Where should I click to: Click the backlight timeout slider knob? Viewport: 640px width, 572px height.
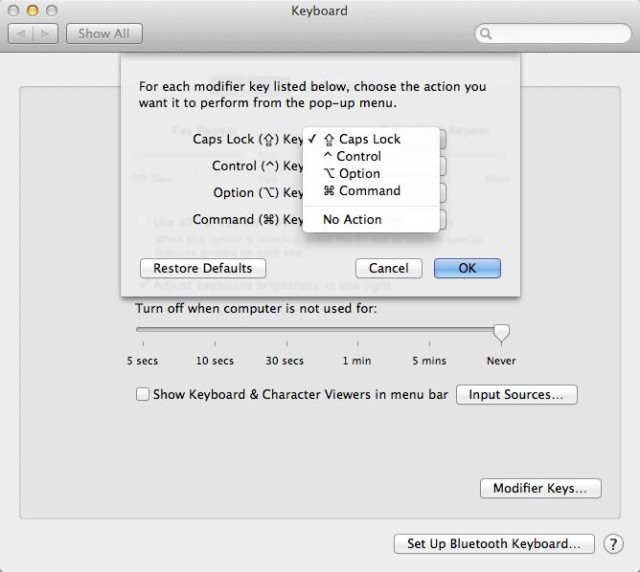click(502, 331)
